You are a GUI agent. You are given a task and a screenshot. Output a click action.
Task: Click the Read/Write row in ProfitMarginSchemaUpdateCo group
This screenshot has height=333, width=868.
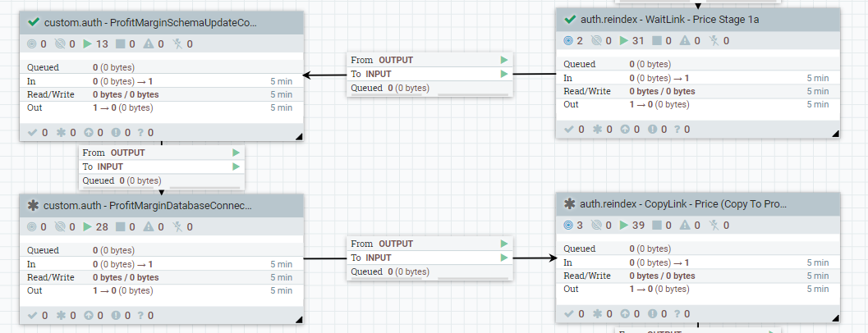coord(156,94)
